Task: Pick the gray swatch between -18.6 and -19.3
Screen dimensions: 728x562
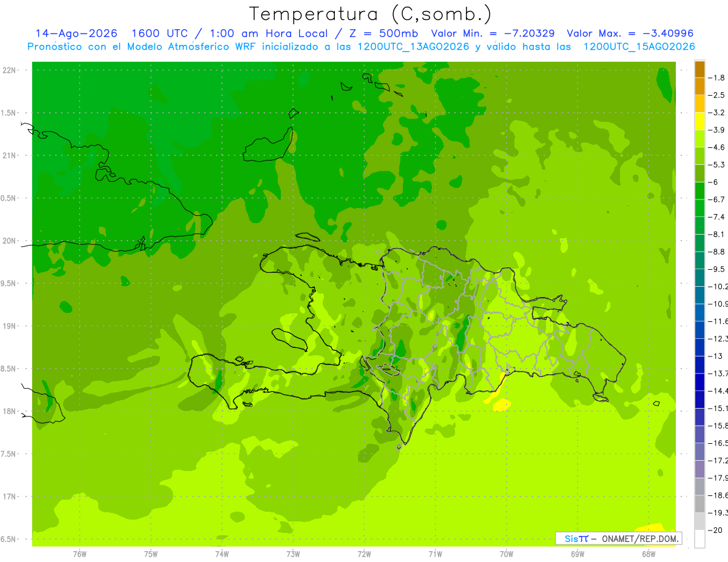Action: tap(699, 504)
